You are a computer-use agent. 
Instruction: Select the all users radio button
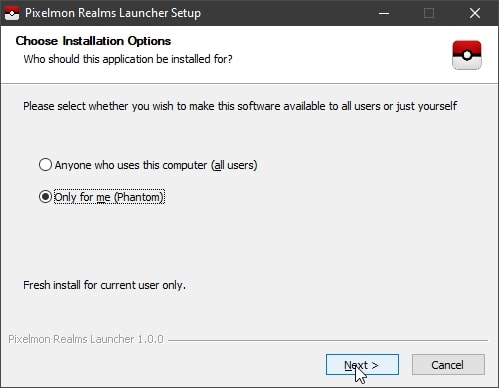pyautogui.click(x=45, y=165)
